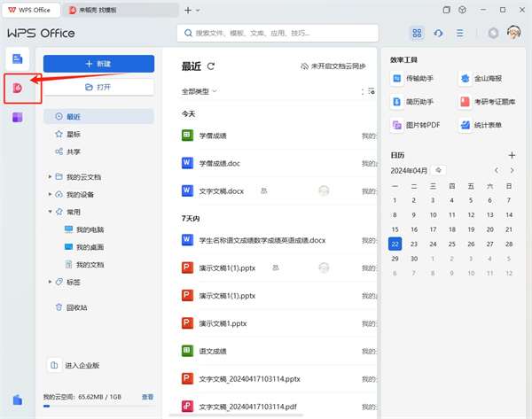Select calendar date 30

point(414,259)
